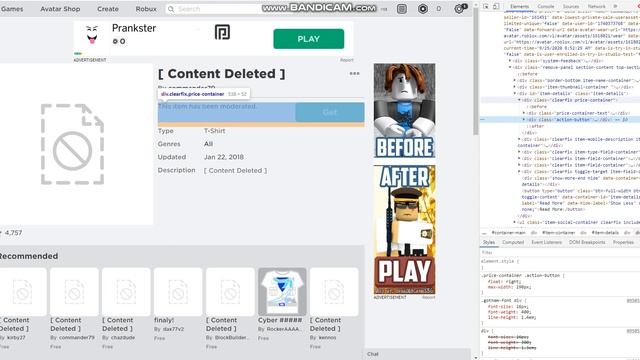Open the DOM Breakpoints pane tab
This screenshot has width=640, height=360.
[587, 242]
